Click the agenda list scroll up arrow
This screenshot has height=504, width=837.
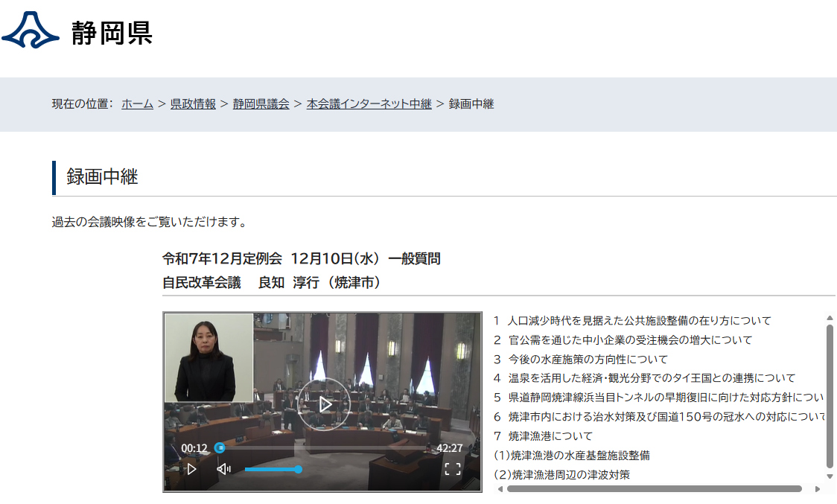click(830, 318)
